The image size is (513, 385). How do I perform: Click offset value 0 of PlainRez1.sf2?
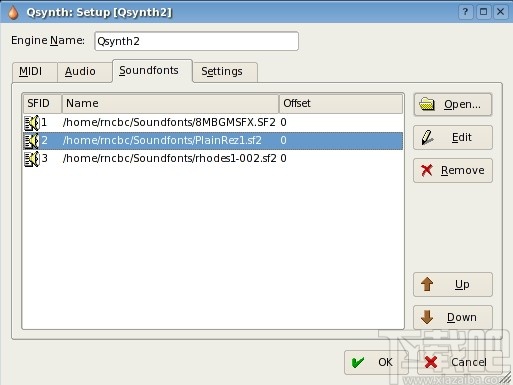tap(283, 141)
